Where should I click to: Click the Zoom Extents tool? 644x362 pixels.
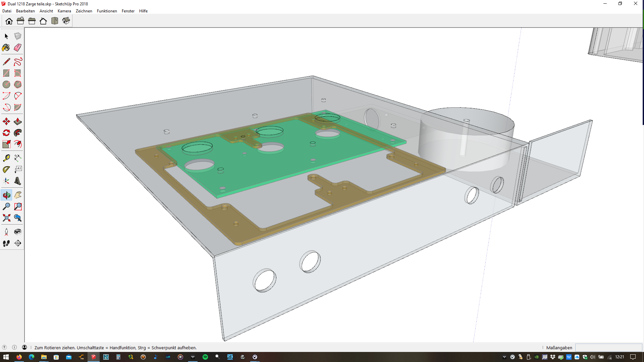(x=6, y=218)
